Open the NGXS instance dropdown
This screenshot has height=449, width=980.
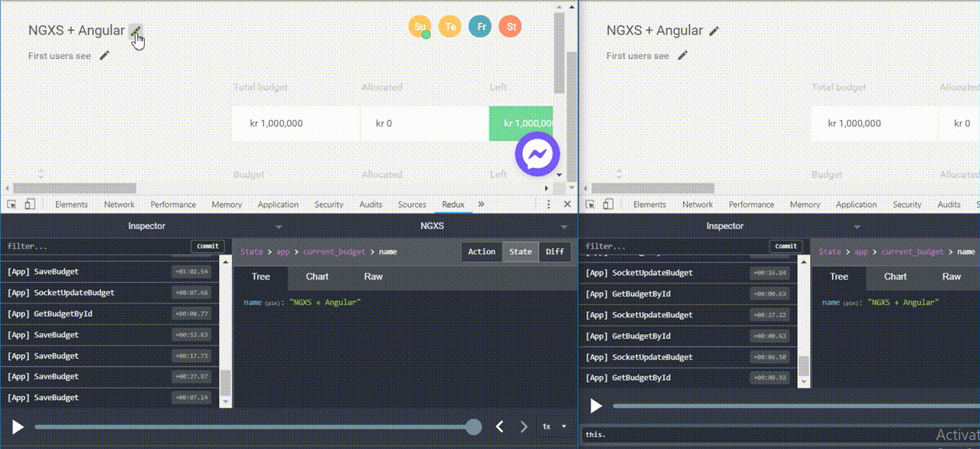[432, 226]
